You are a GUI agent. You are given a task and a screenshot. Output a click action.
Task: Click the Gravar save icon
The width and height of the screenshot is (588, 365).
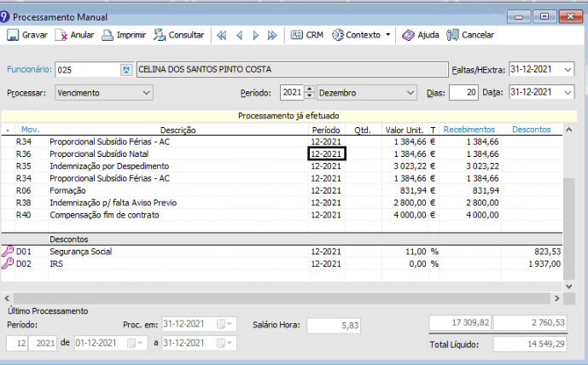(x=13, y=35)
